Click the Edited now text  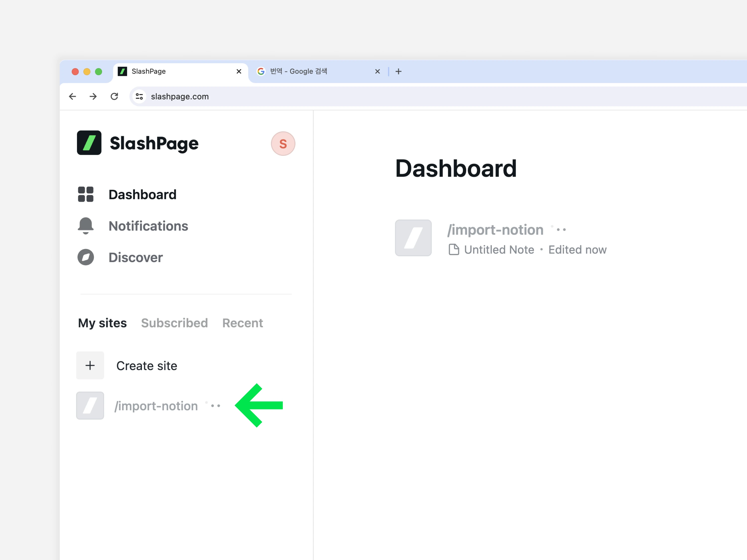[577, 250]
